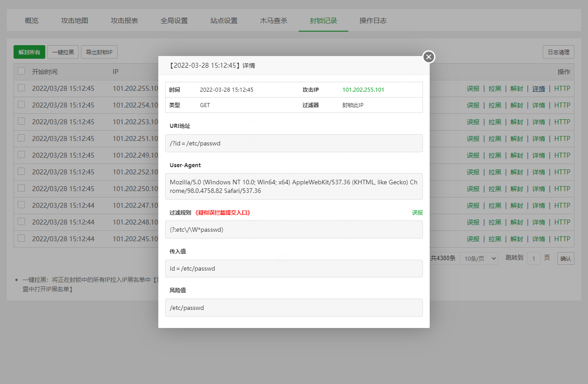Image resolution: width=588 pixels, height=384 pixels.
Task: Click the green 误报 link in dialog
Action: 417,212
